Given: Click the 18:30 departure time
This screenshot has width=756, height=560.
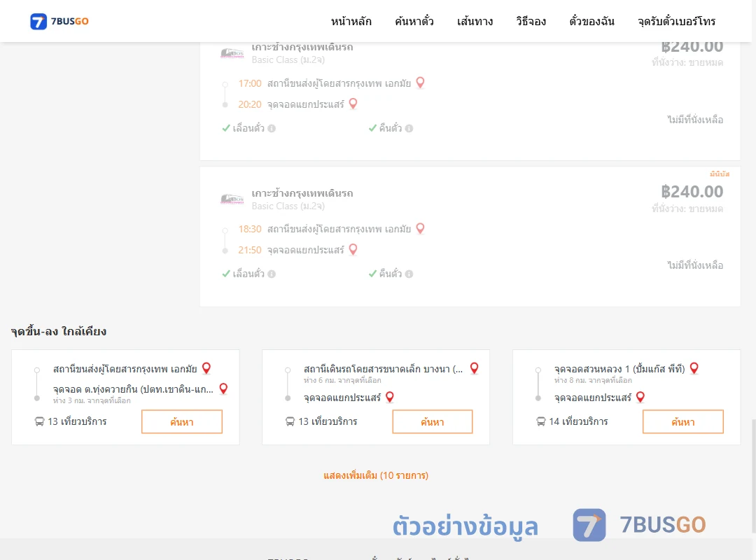Looking at the screenshot, I should (250, 229).
